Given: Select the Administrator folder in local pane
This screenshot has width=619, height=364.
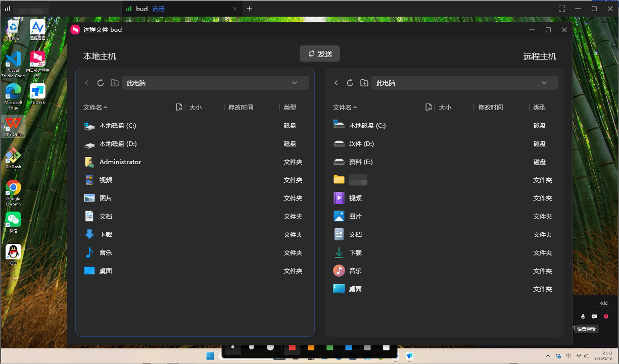Looking at the screenshot, I should coord(195,162).
